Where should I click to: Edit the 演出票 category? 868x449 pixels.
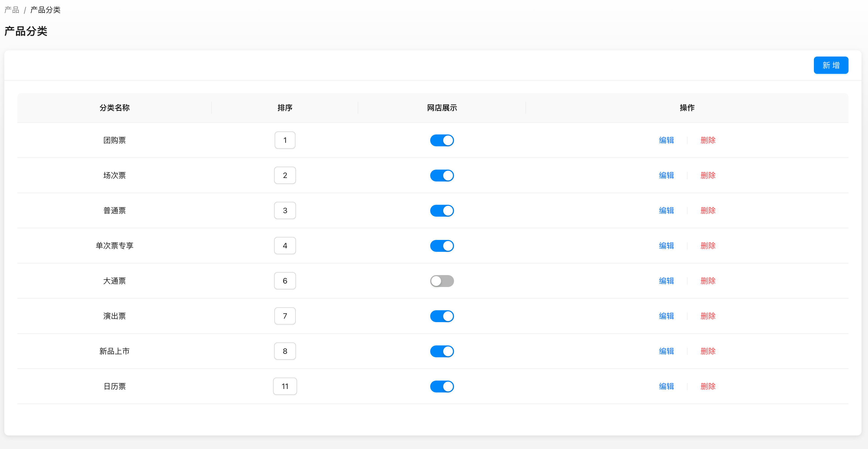point(666,316)
